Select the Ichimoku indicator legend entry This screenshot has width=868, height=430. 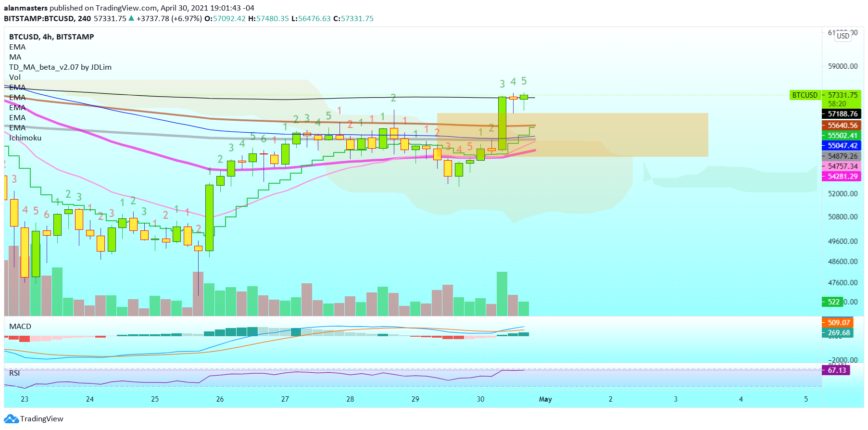coord(25,138)
